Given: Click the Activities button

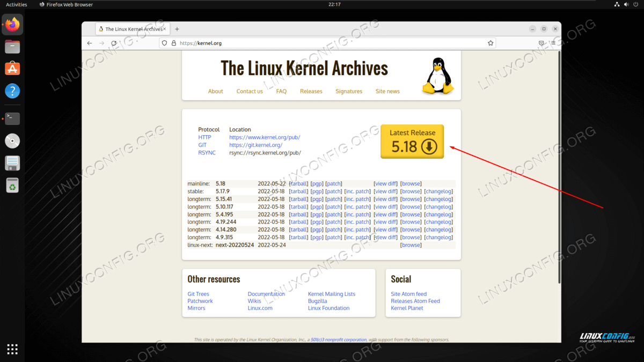Looking at the screenshot, I should tap(17, 4).
